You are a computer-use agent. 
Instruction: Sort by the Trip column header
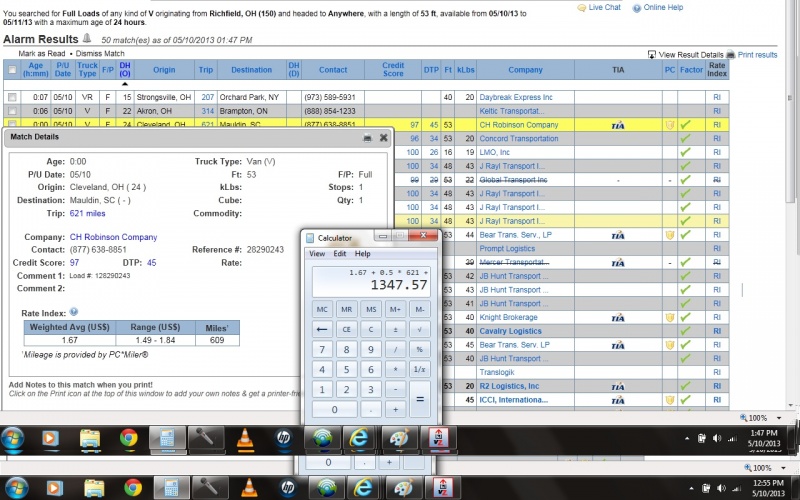coord(206,70)
